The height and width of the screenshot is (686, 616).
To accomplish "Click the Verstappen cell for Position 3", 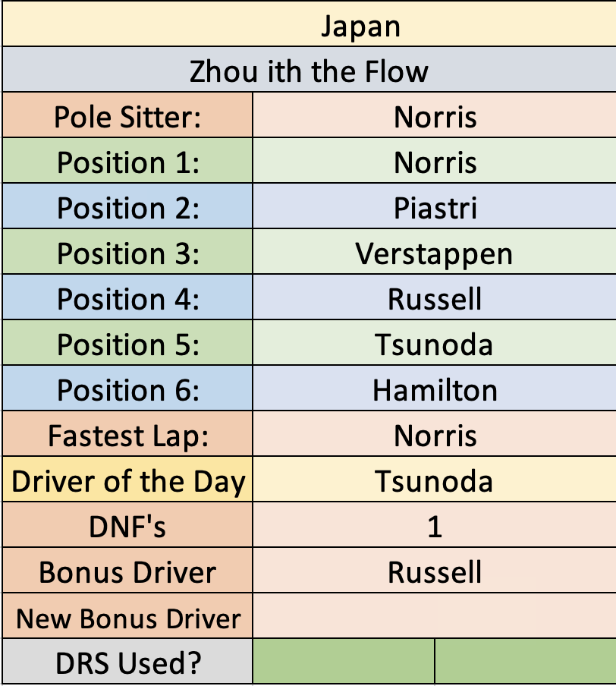I will 435,252.
